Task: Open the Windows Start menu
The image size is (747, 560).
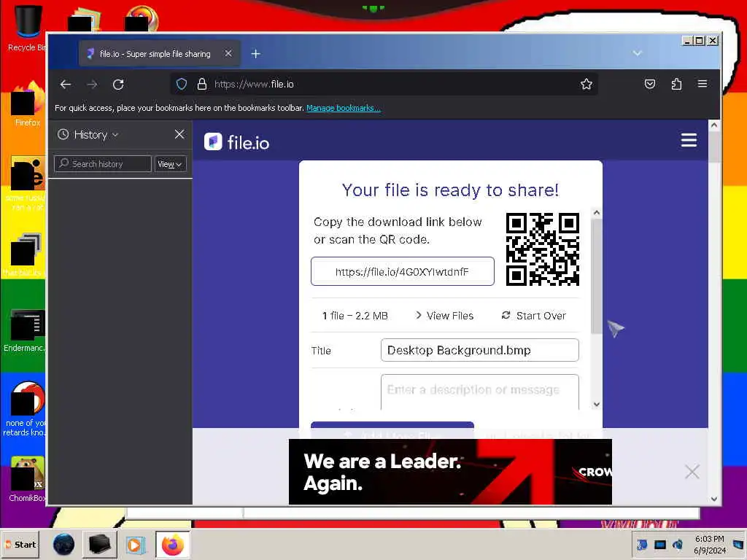Action: (x=20, y=545)
